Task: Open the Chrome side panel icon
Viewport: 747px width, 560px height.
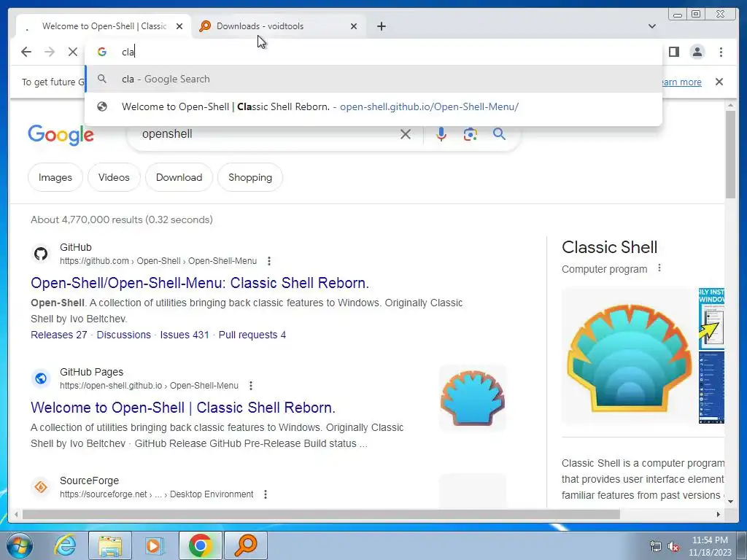Action: (x=673, y=52)
